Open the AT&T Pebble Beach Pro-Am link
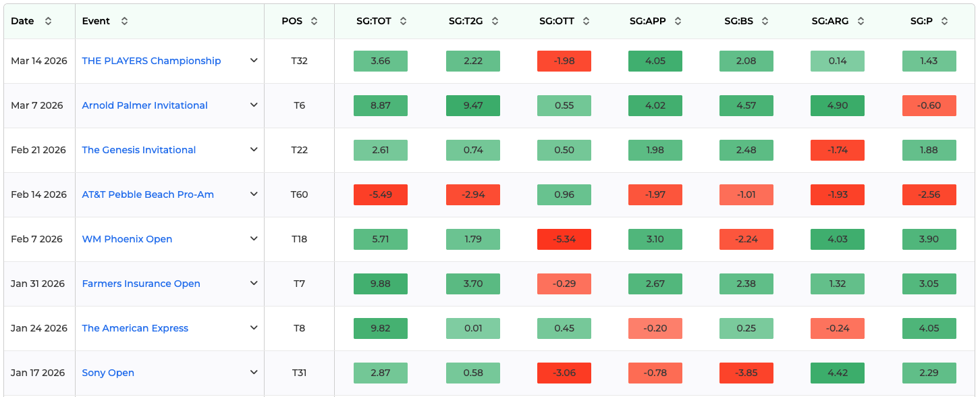The width and height of the screenshot is (980, 397). pyautogui.click(x=148, y=194)
